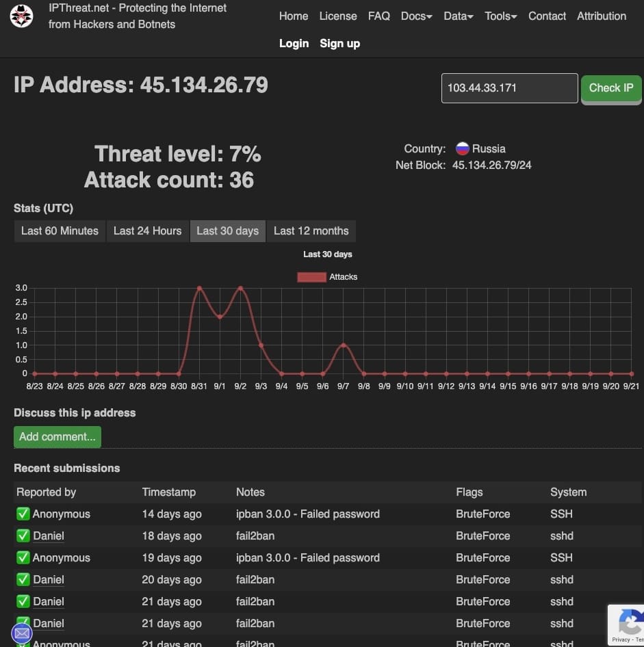
Task: Open the blue mail envelope icon
Action: (x=22, y=633)
